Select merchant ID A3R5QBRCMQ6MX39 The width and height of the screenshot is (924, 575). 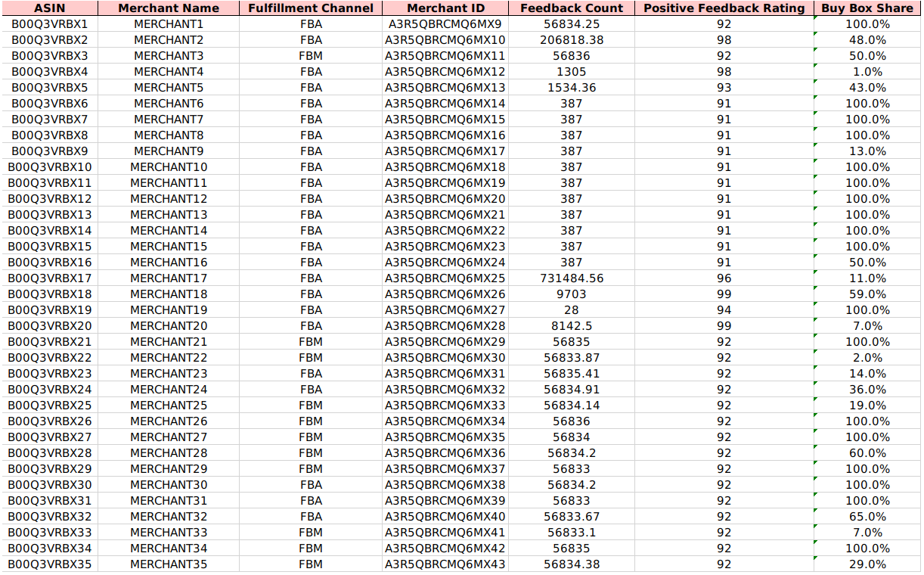tap(445, 501)
